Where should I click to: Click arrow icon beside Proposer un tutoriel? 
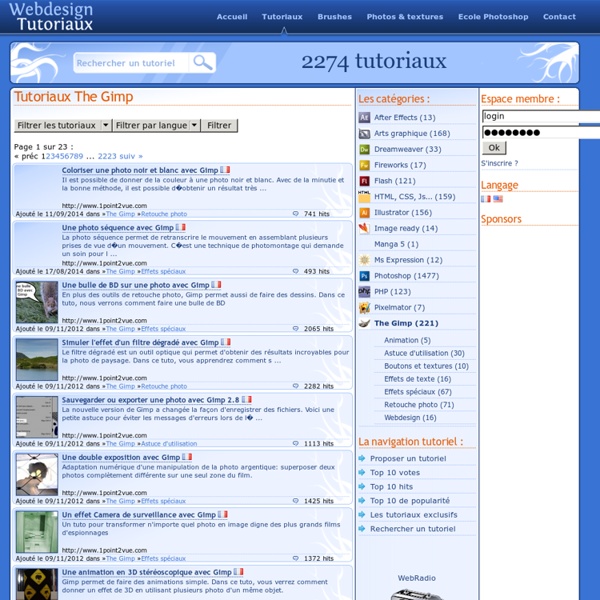click(362, 458)
